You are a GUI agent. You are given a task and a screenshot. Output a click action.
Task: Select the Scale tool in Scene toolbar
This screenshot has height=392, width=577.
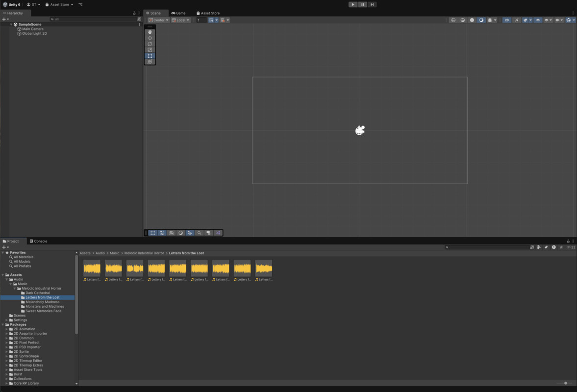(x=150, y=49)
